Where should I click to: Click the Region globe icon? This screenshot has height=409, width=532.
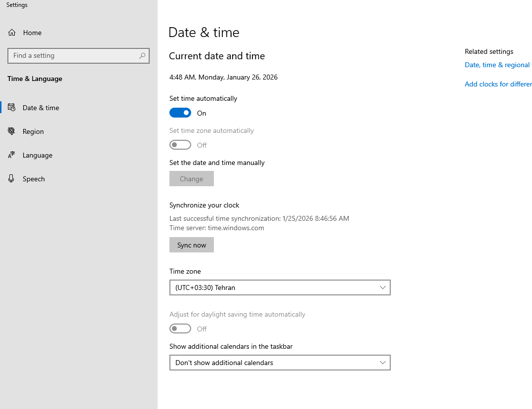pyautogui.click(x=12, y=131)
